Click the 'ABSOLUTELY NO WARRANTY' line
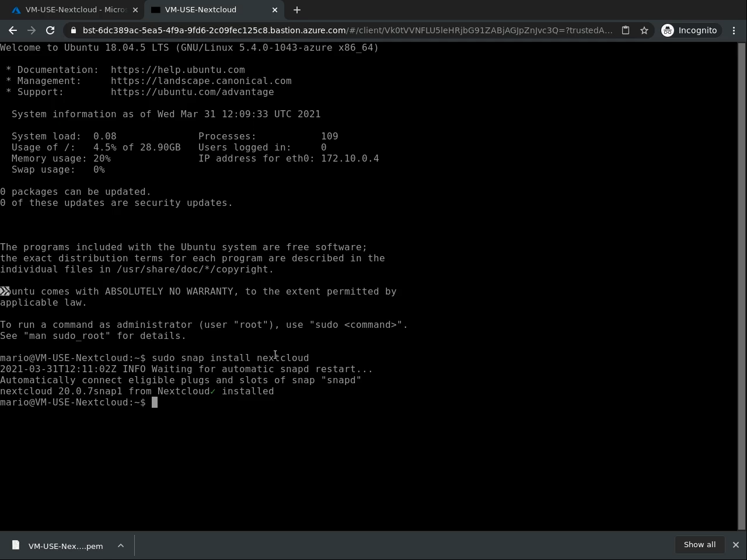 (x=198, y=291)
